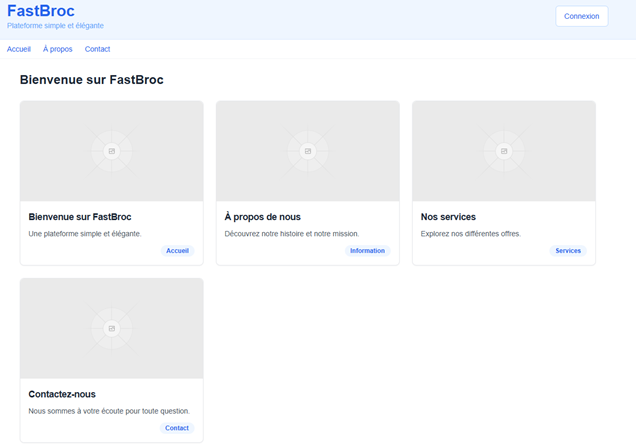Click the FastBroc logo title in the header
Image resolution: width=636 pixels, height=448 pixels.
(41, 11)
